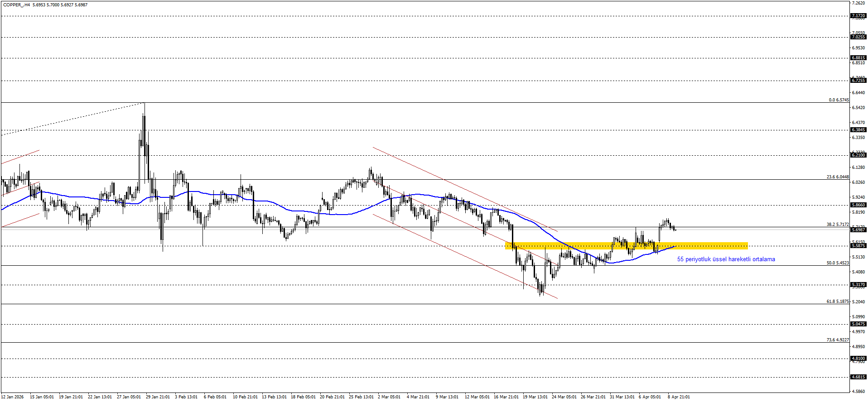Viewport: 868px width, 402px height.
Task: Select the 4.6815 price level tag
Action: pos(858,377)
